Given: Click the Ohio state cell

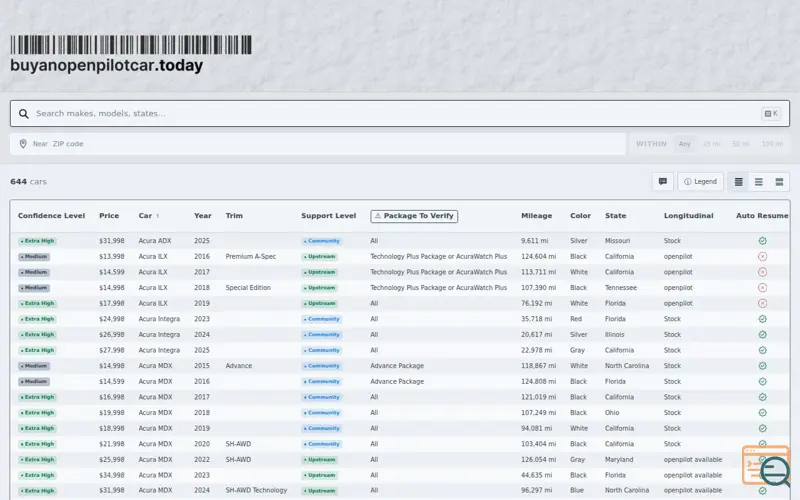Looking at the screenshot, I should point(612,413).
